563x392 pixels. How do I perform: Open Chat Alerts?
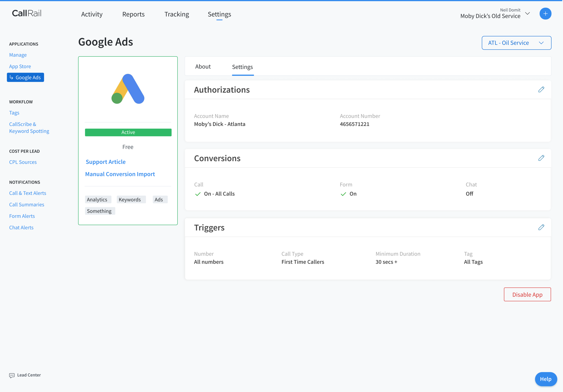point(21,228)
